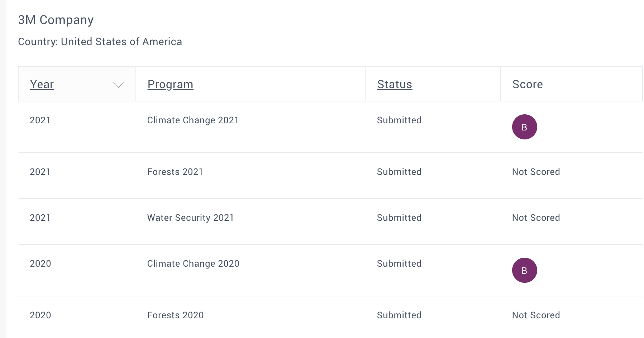Click the Score column header
The width and height of the screenshot is (644, 338).
click(527, 84)
